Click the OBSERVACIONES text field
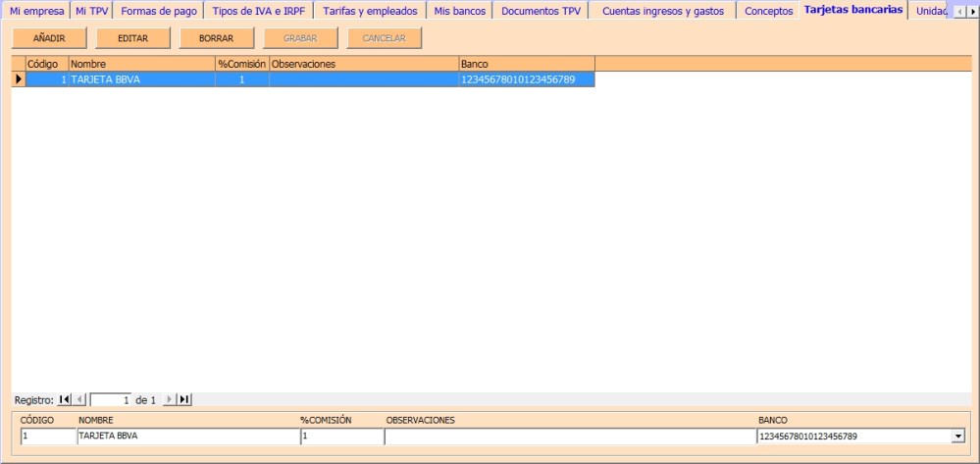The width and height of the screenshot is (980, 464). 569,437
